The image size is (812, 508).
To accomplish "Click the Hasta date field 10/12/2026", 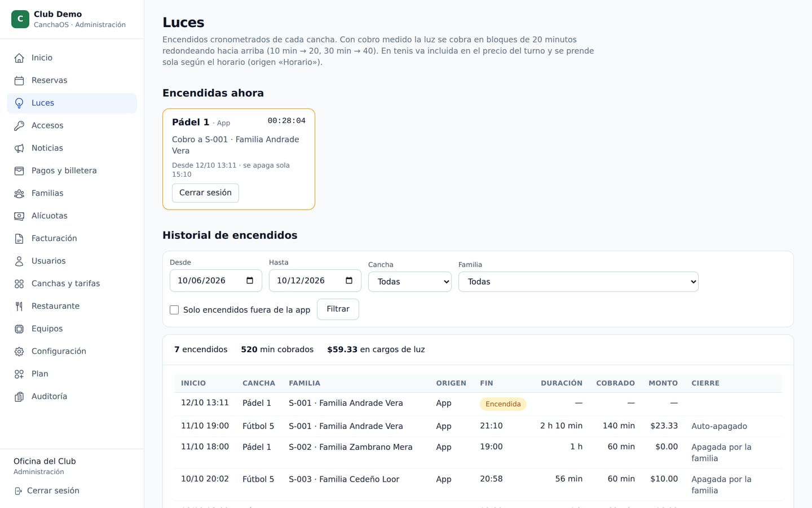I will click(x=315, y=281).
